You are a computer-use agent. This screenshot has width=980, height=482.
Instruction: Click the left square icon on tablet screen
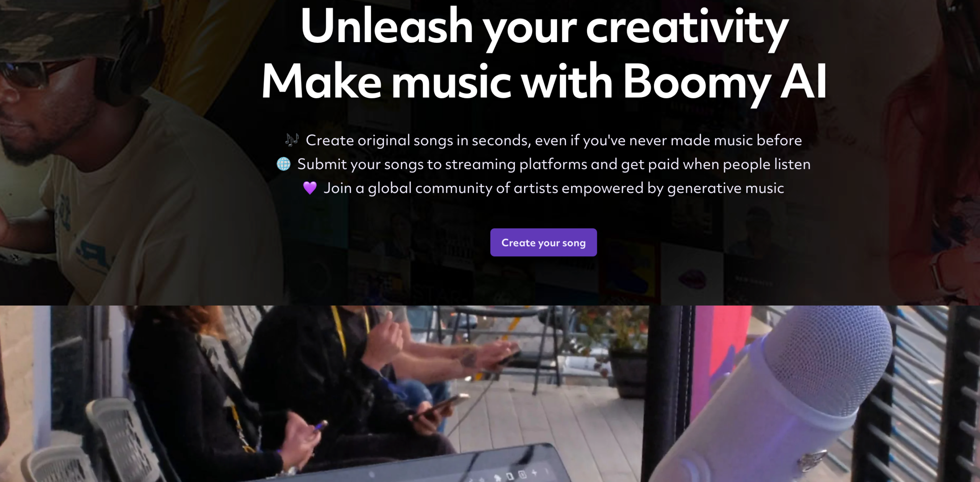point(510,476)
